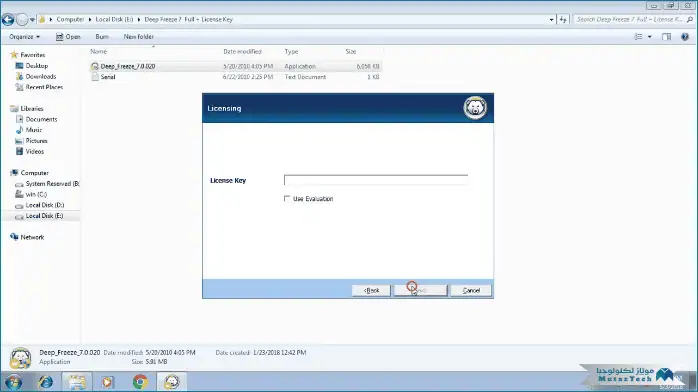Open the Documents library
Screen dimensions: 698x392
[x=41, y=119]
